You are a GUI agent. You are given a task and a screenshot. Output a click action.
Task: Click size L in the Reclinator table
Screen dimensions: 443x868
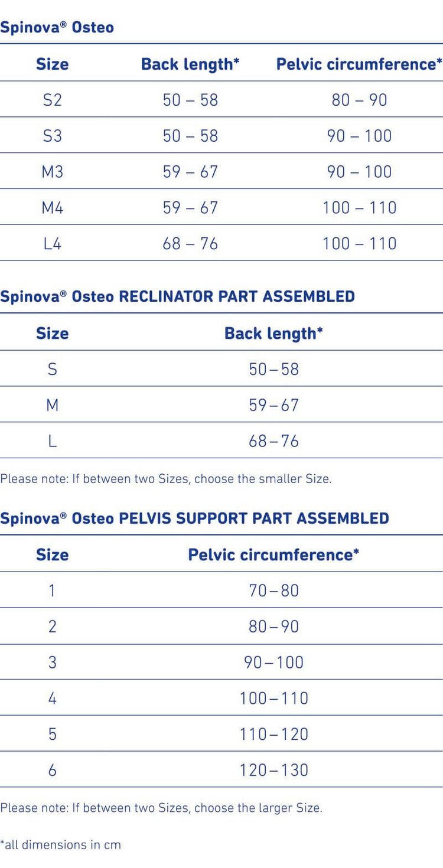click(52, 441)
